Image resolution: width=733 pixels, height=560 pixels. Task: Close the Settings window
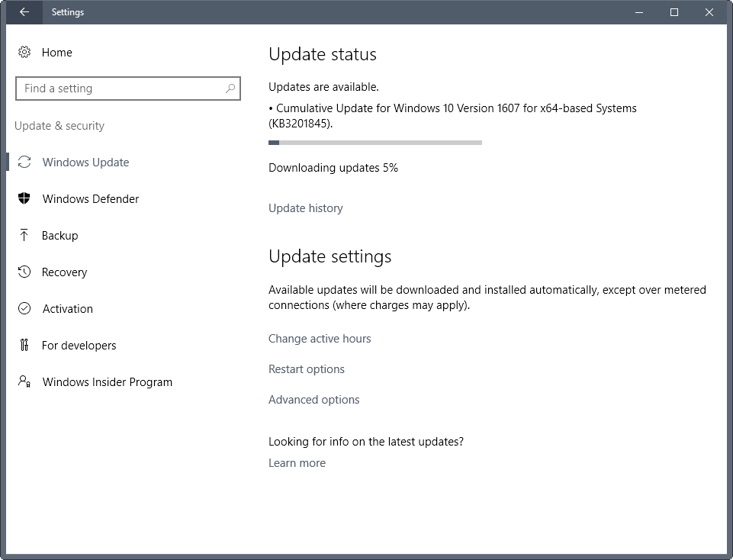(x=709, y=12)
